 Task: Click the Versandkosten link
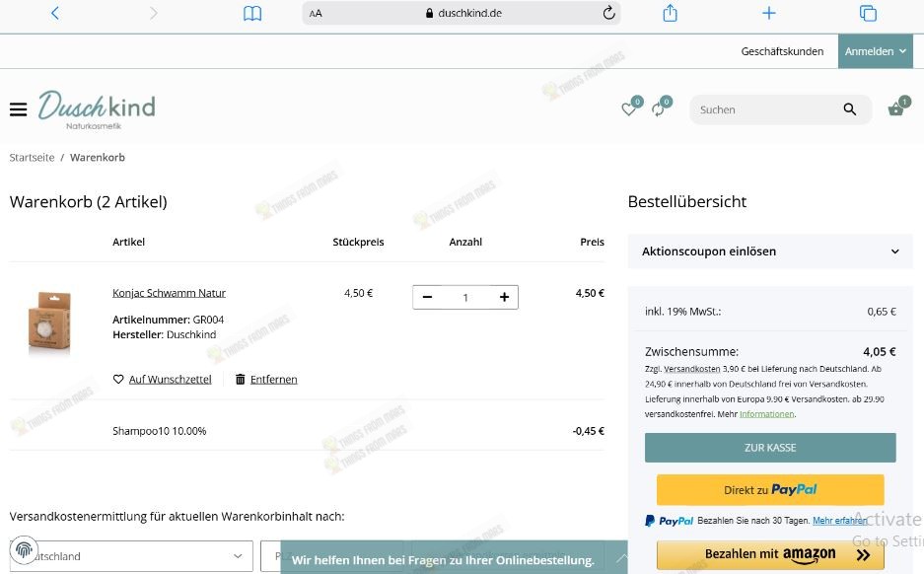[x=692, y=369]
